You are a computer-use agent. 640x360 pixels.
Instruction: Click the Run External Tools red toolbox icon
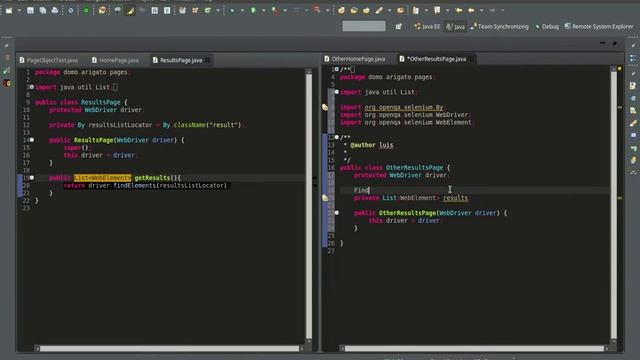pos(276,10)
